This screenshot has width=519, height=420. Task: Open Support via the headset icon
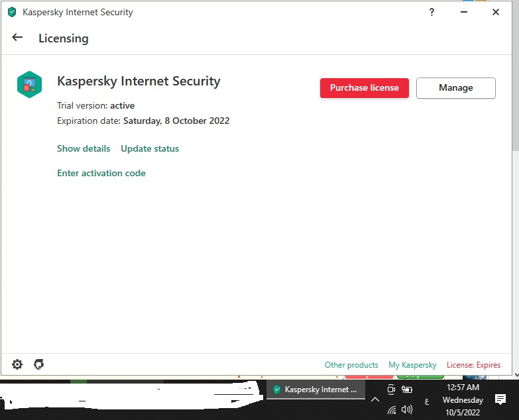38,364
